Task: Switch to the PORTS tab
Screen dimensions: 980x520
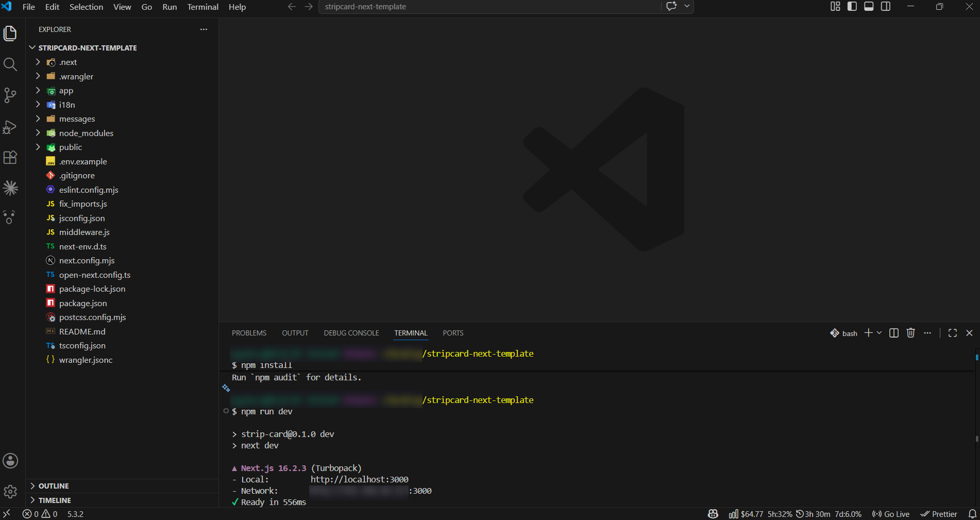Action: pyautogui.click(x=453, y=333)
